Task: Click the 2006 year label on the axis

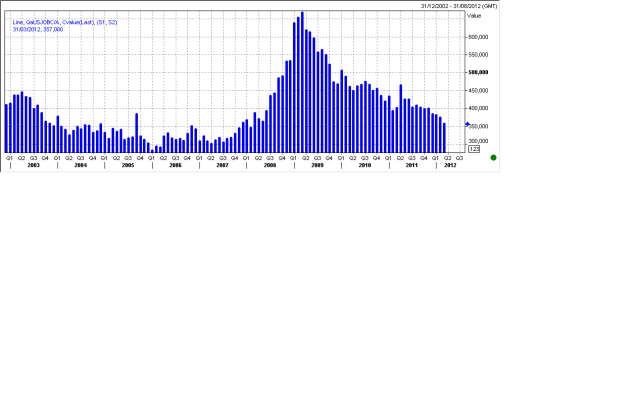Action: (175, 164)
